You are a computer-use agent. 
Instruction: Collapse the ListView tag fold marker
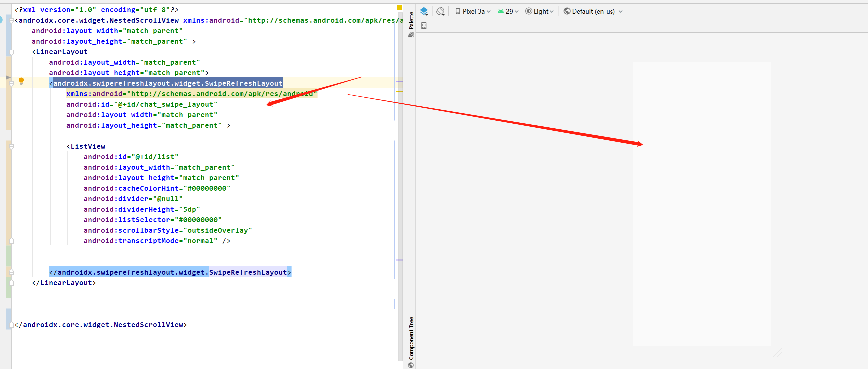click(x=11, y=147)
